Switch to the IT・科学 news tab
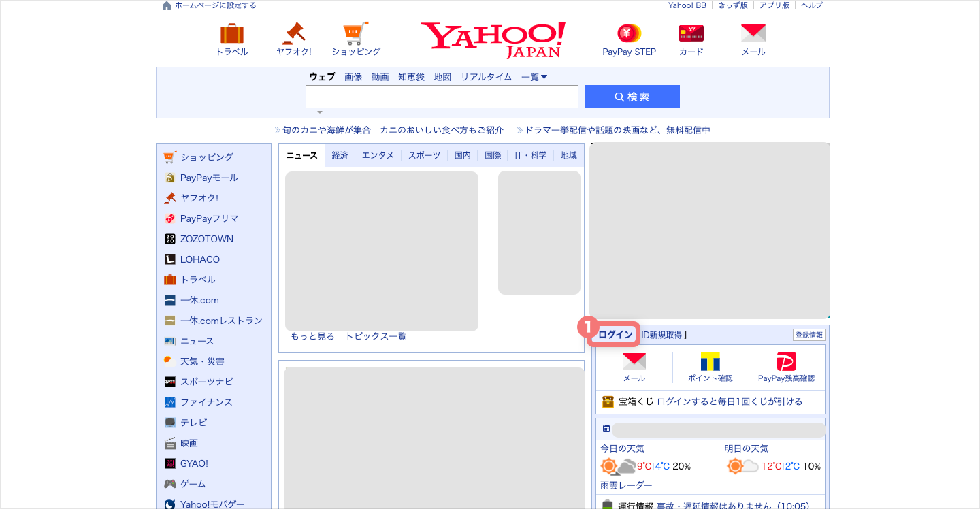The image size is (980, 509). pos(530,155)
